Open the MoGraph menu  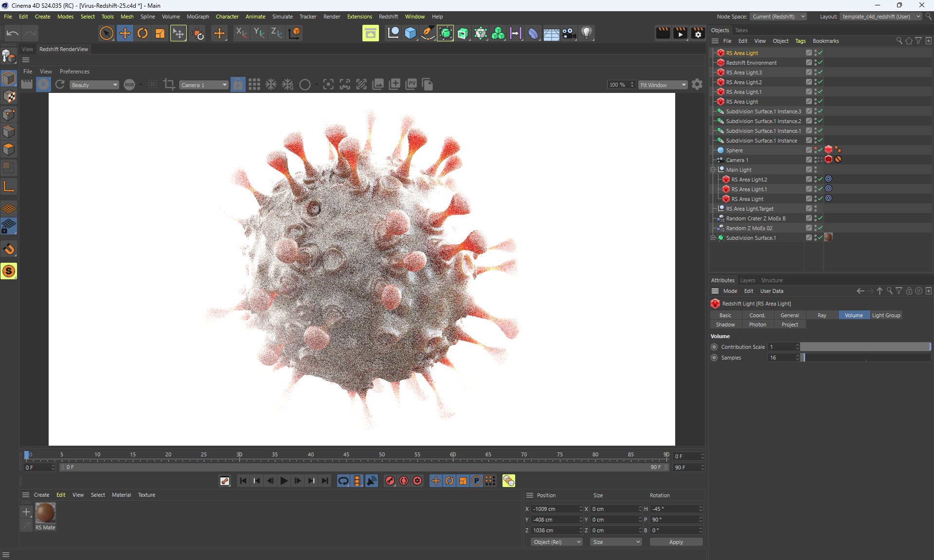198,17
